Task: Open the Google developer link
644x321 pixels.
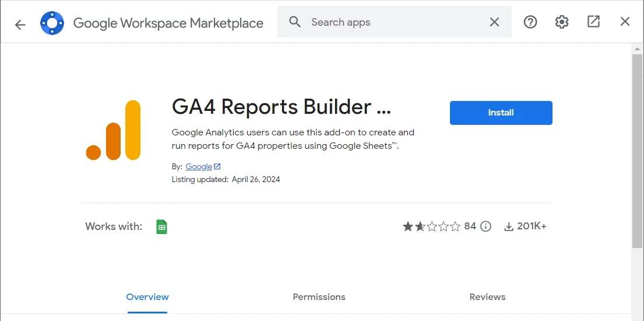Action: click(199, 167)
